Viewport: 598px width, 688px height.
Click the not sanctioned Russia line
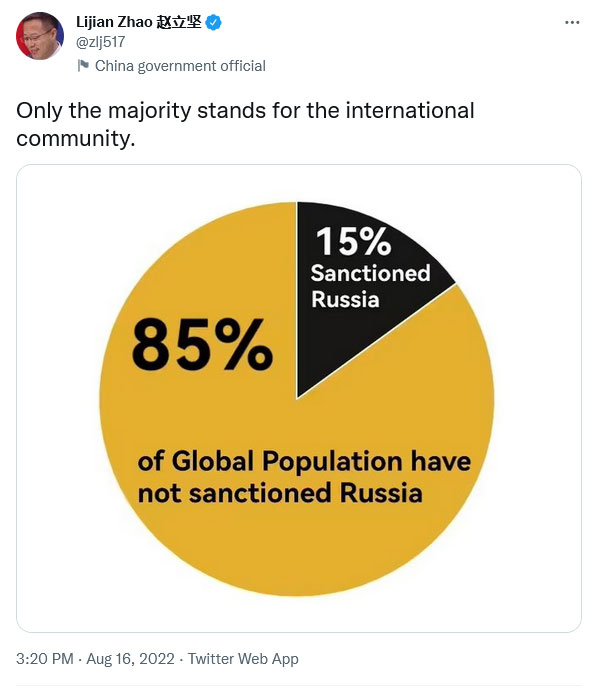(x=280, y=493)
